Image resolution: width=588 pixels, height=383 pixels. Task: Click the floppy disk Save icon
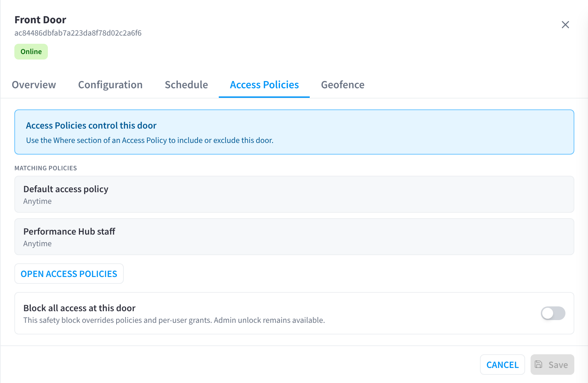(538, 364)
